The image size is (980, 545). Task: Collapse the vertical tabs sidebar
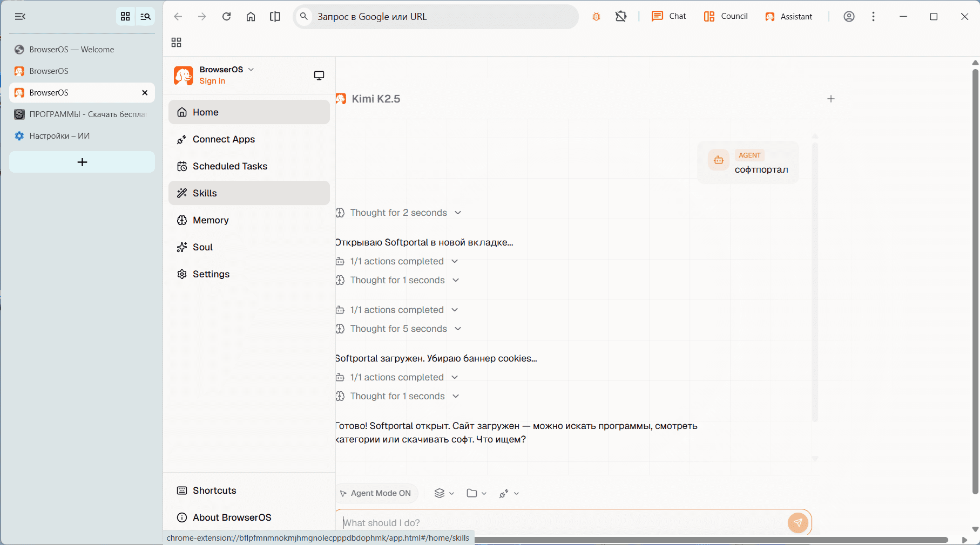[20, 17]
